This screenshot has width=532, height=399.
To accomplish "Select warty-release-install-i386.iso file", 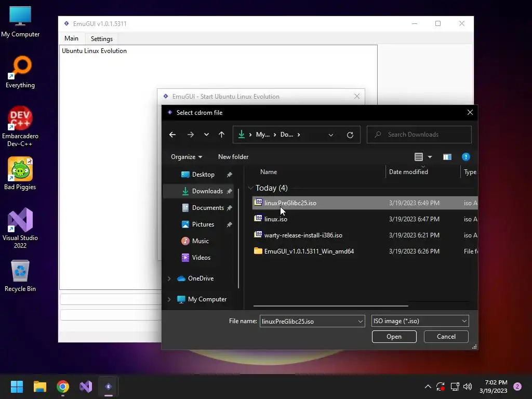I will [x=365, y=235].
